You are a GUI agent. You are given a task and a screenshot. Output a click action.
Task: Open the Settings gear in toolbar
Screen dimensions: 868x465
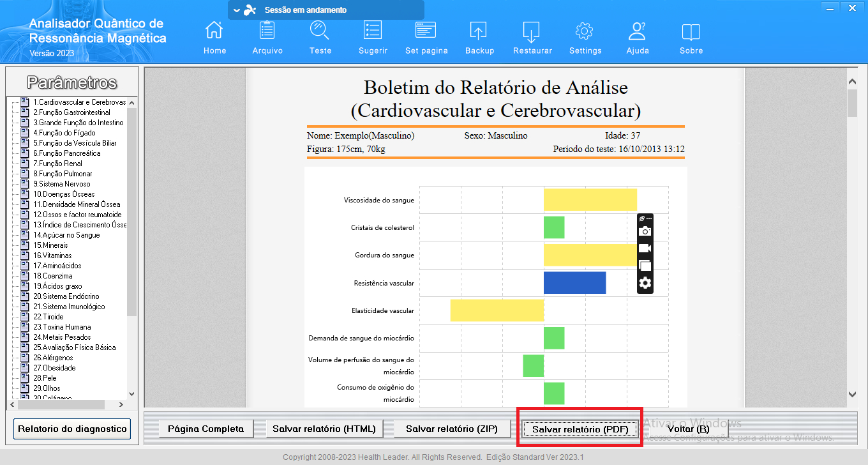point(585,38)
